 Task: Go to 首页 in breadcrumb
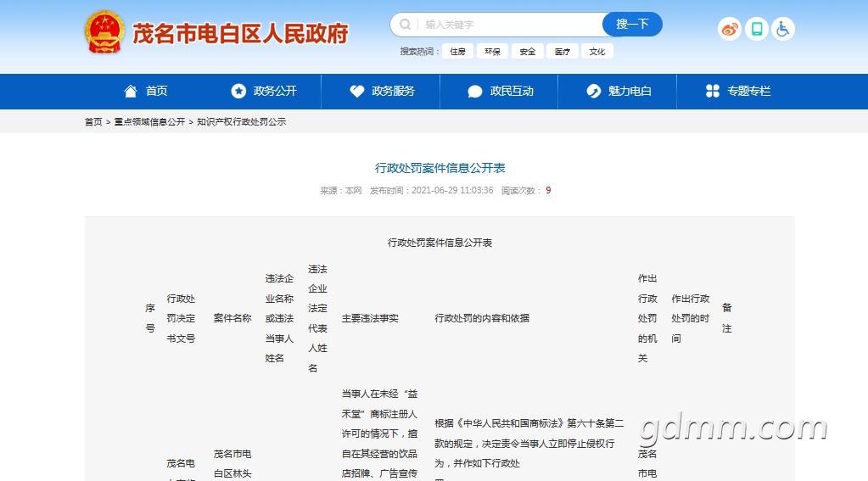(93, 122)
